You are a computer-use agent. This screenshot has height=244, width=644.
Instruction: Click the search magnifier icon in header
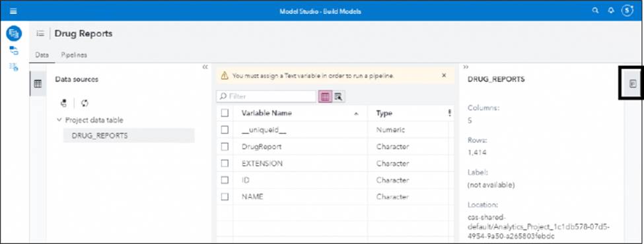[595, 11]
